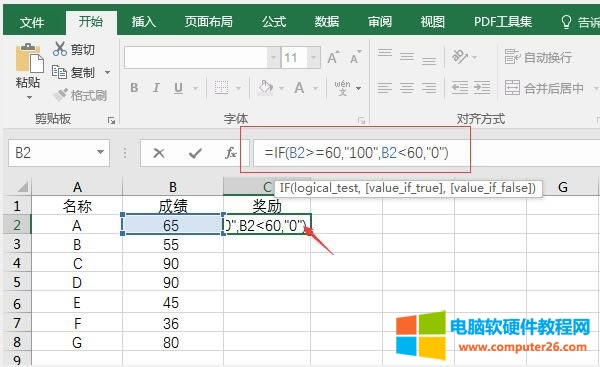Click the Increase Font Size icon
Image resolution: width=600 pixels, height=367 pixels.
[x=334, y=57]
